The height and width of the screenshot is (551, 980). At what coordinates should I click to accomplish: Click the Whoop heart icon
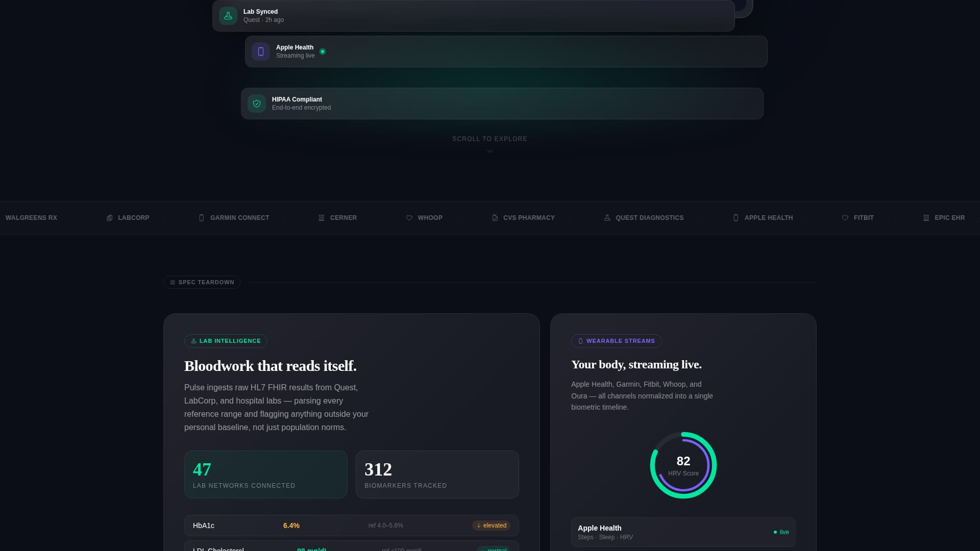(x=409, y=218)
